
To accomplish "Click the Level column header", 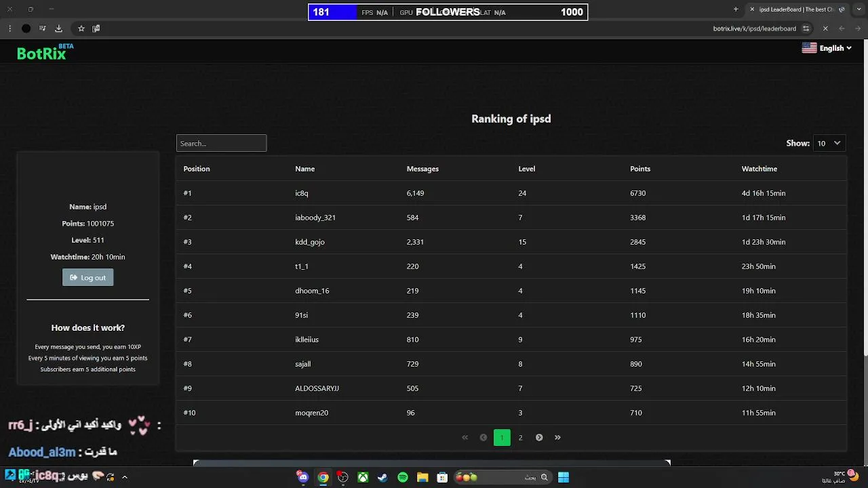I will (x=526, y=169).
